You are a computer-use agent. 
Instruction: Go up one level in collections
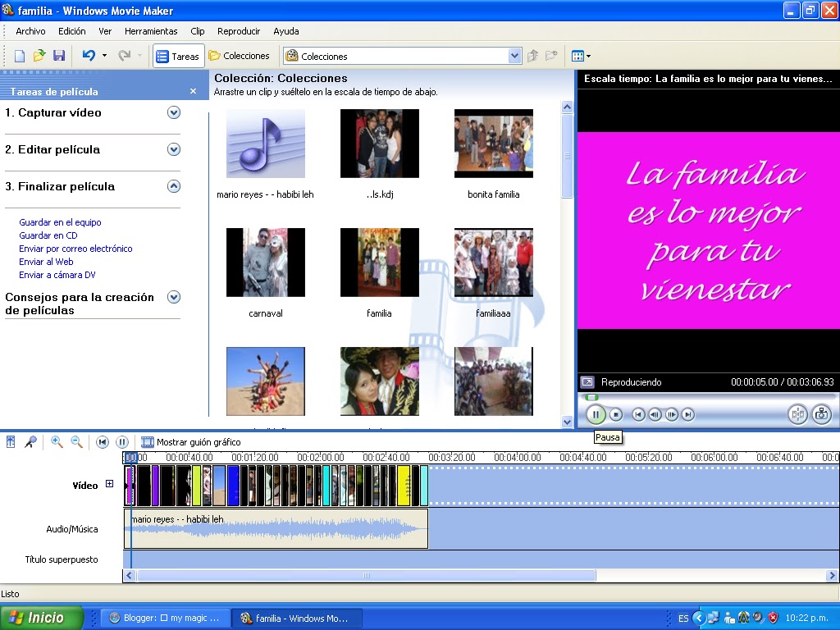click(533, 56)
